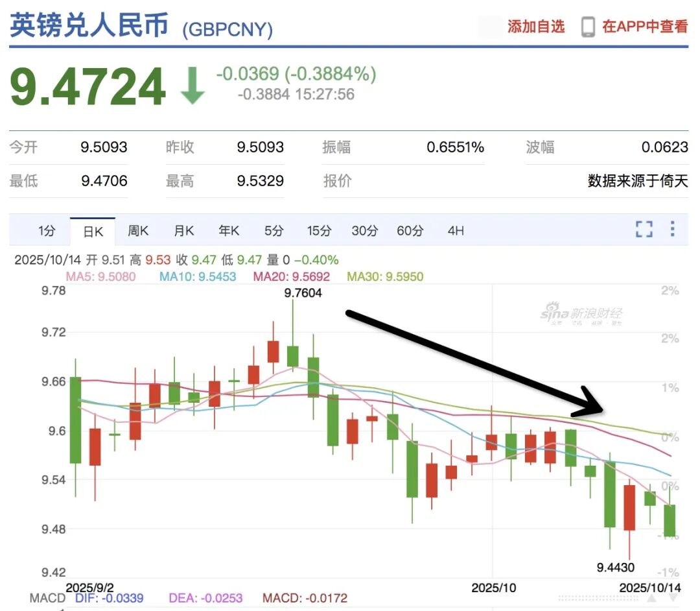Click the last green candlestick on 2025/10/14
The width and height of the screenshot is (700, 611).
click(670, 520)
